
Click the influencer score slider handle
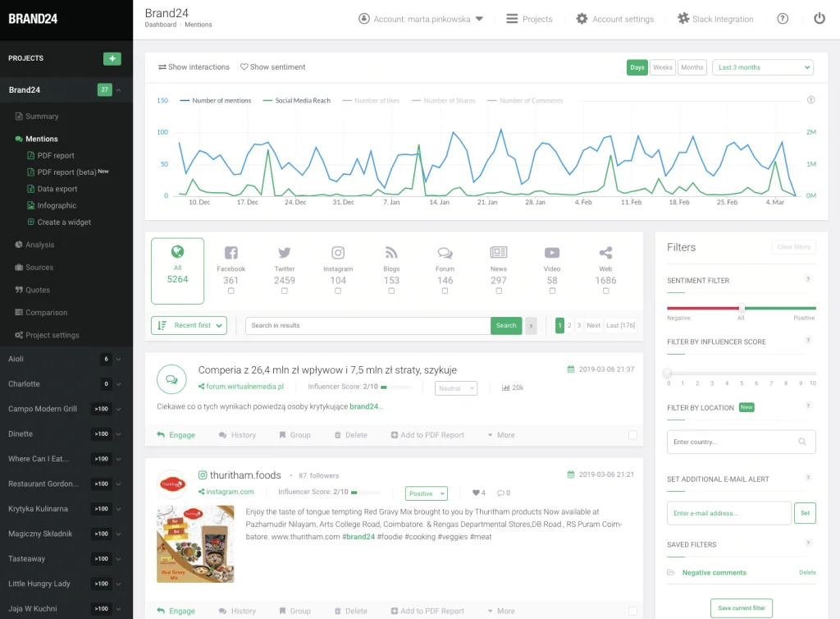[x=668, y=374]
